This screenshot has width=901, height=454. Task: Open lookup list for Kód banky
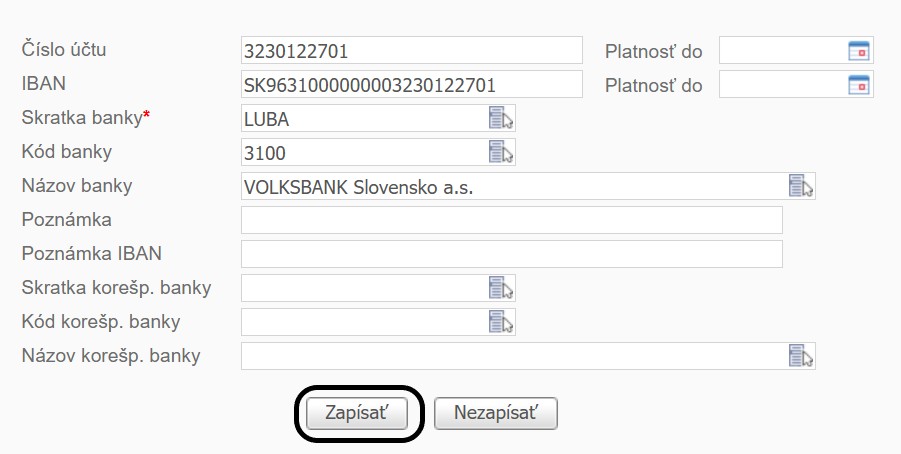501,152
